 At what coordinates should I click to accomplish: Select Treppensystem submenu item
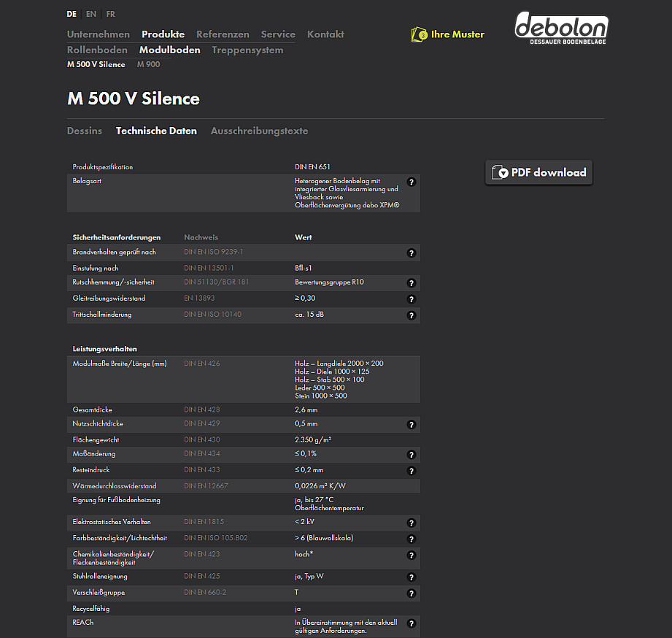247,50
